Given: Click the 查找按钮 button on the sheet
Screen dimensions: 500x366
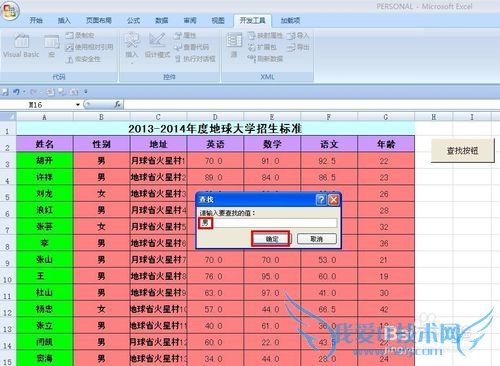Looking at the screenshot, I should point(463,151).
